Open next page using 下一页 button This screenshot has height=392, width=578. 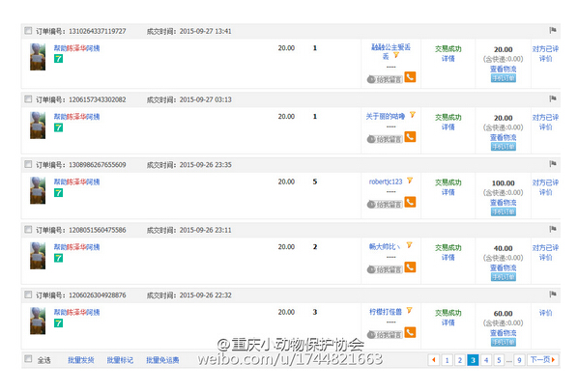tap(542, 359)
